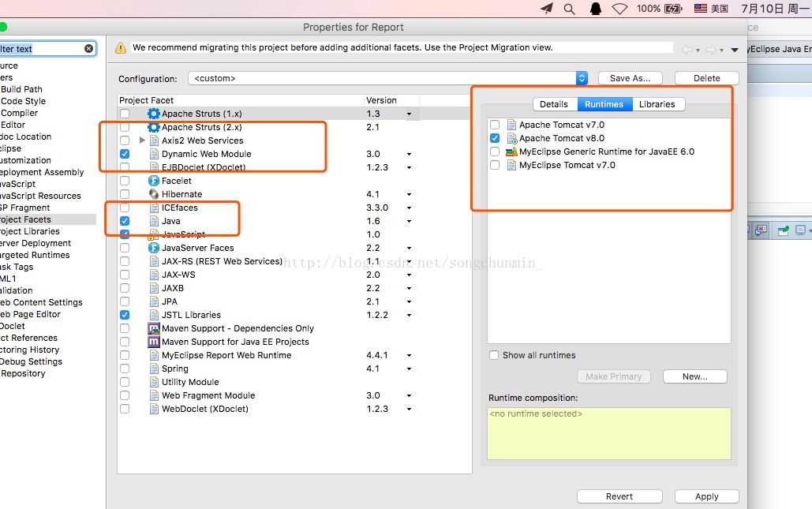Viewport: 812px width, 509px height.
Task: Click the Maven Support Dependencies Only icon
Action: point(153,328)
